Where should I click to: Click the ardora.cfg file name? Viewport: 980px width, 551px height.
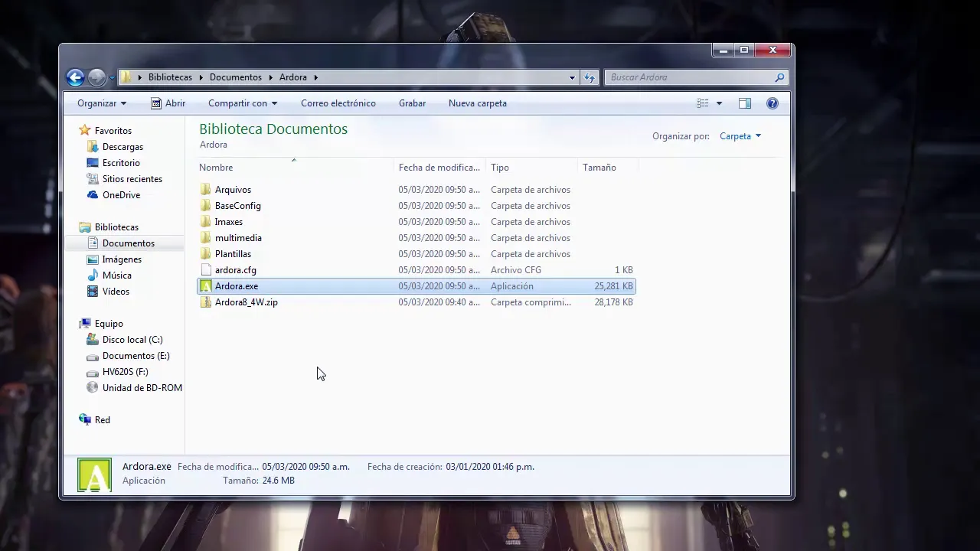click(236, 270)
